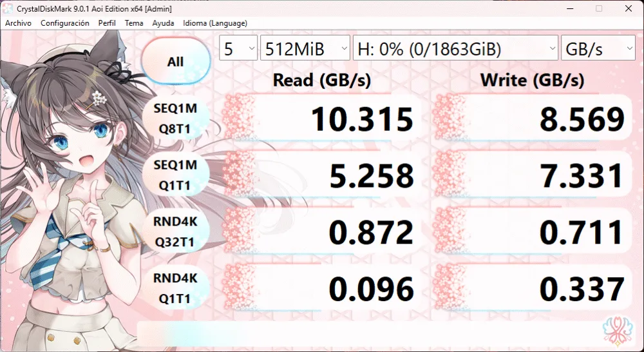Click the CrystalDiskMark app icon in title bar

click(7, 8)
